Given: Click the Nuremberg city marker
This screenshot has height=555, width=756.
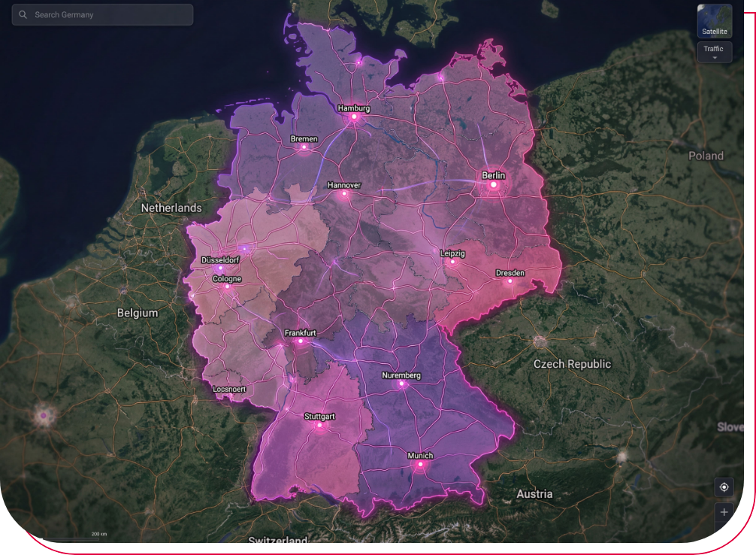Looking at the screenshot, I should [402, 384].
